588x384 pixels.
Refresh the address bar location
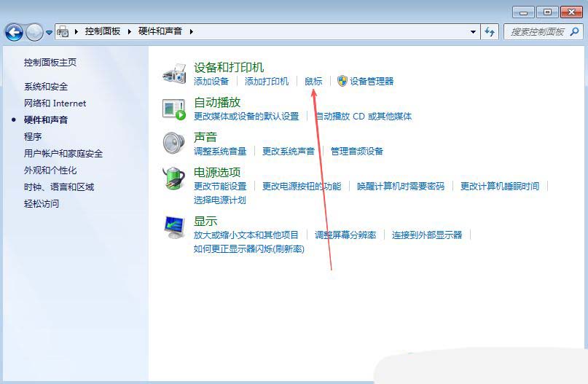(490, 32)
